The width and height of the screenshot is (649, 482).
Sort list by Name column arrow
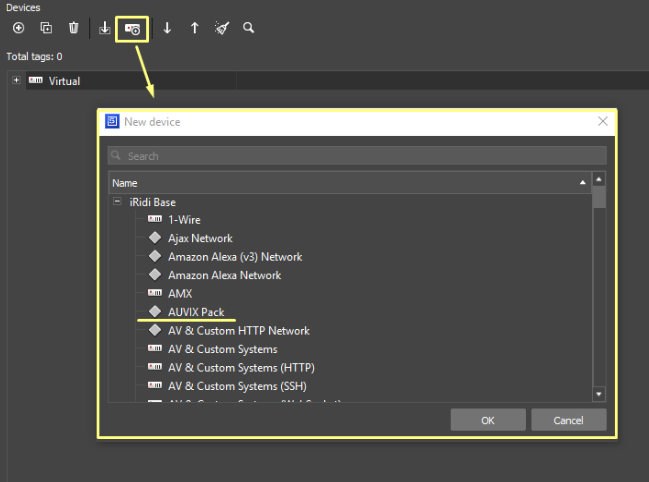pyautogui.click(x=583, y=183)
